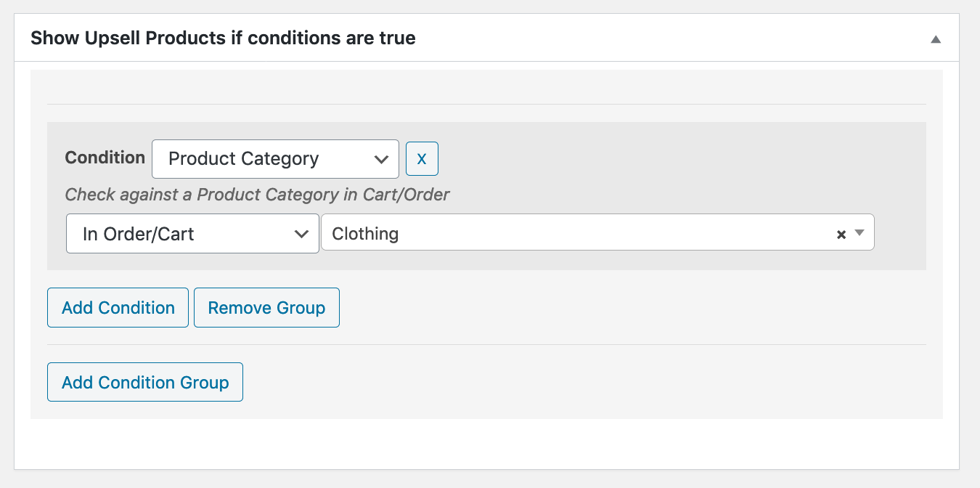This screenshot has height=488, width=980.
Task: Open the In Order/Cart dropdown
Action: pyautogui.click(x=192, y=234)
